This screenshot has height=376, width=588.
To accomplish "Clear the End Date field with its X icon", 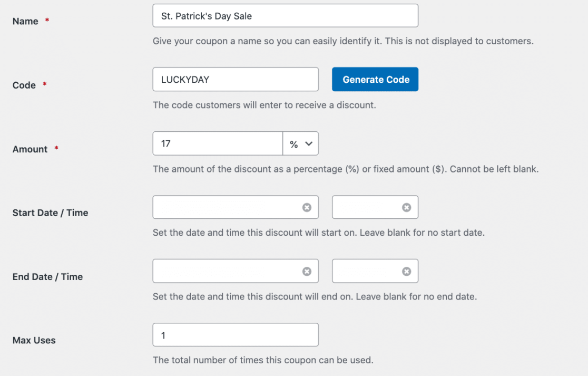I will click(x=307, y=271).
